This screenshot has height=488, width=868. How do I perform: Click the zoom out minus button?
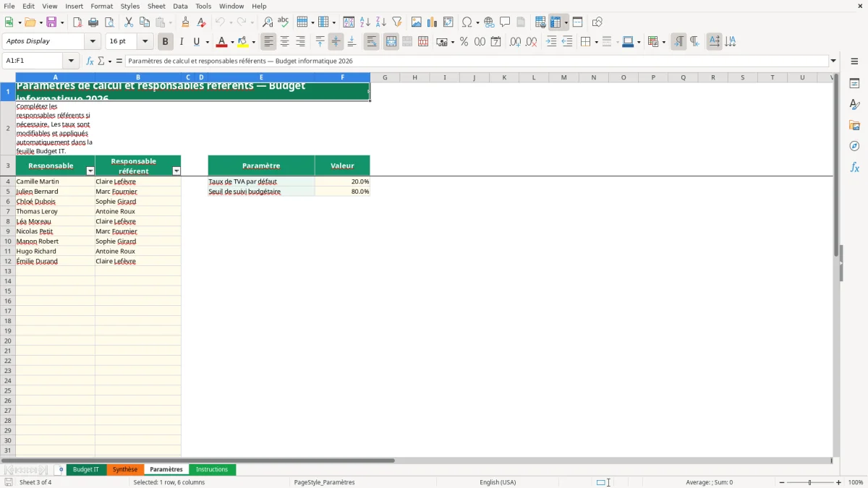[782, 482]
